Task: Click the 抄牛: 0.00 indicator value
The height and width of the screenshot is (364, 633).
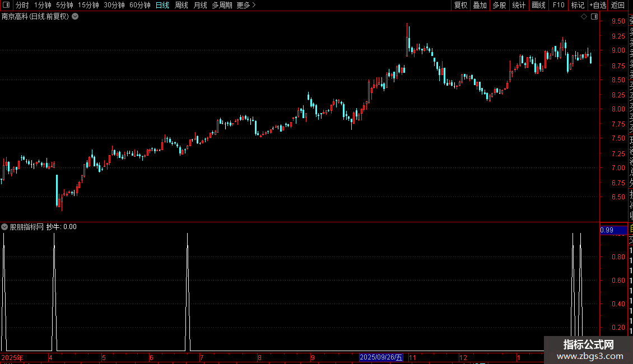Action: pos(62,227)
